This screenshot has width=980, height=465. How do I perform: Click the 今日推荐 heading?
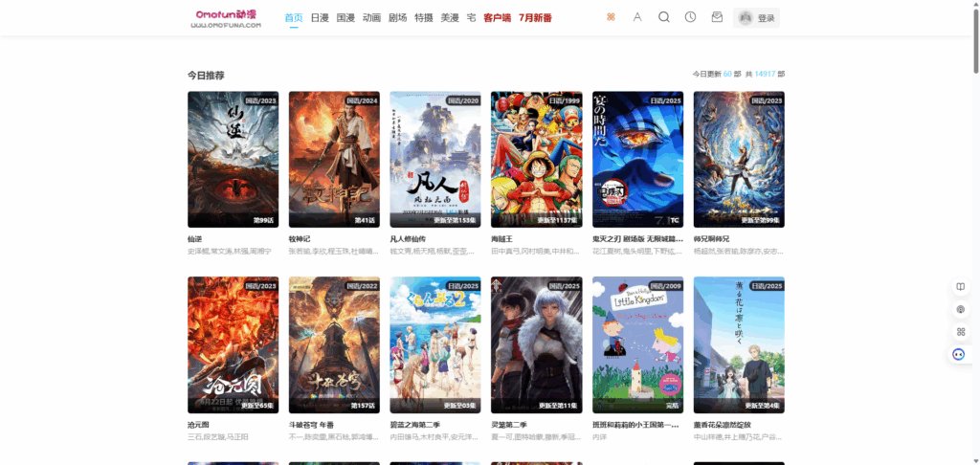tap(206, 76)
